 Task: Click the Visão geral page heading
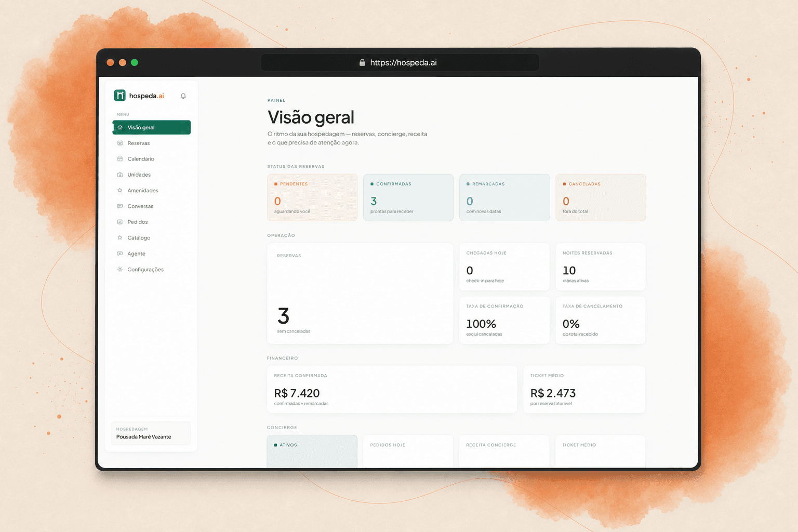[311, 117]
